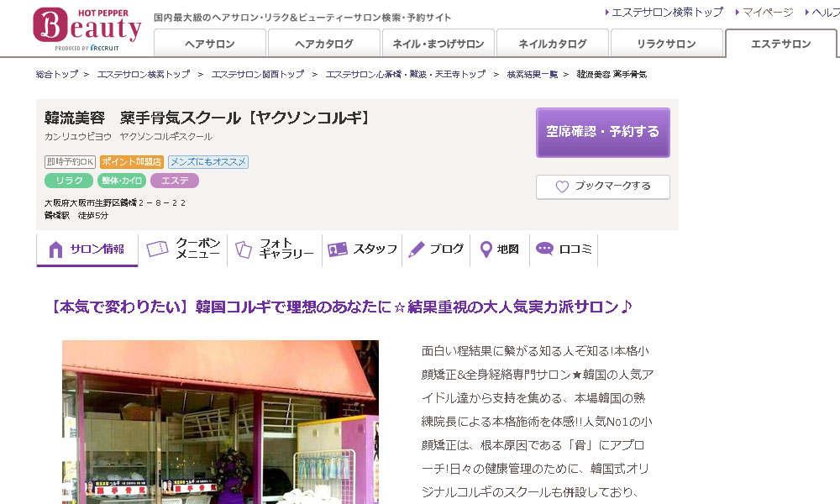Viewport: 840px width, 504px height.
Task: Click the map pin icon
Action: click(x=486, y=249)
